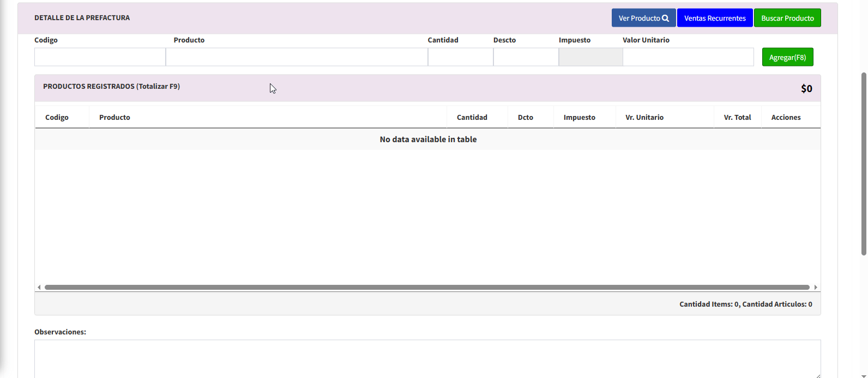Image resolution: width=868 pixels, height=378 pixels.
Task: Click the Vr. Total column header
Action: click(737, 117)
